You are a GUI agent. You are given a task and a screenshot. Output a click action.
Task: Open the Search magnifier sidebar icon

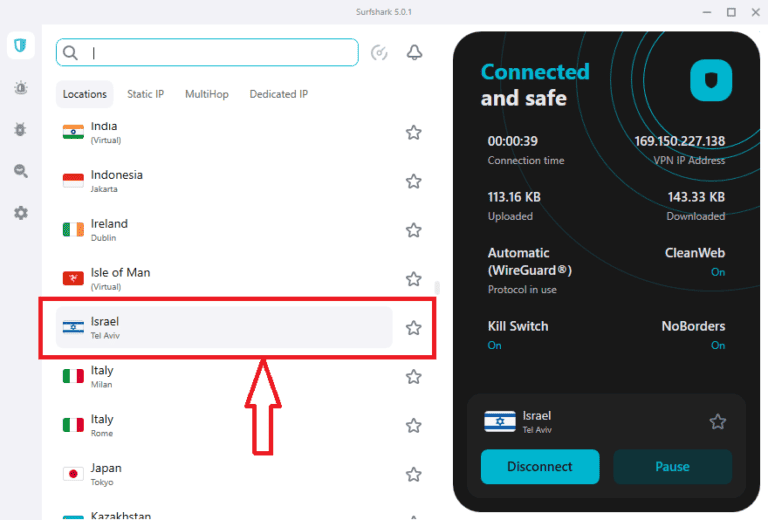[x=21, y=171]
